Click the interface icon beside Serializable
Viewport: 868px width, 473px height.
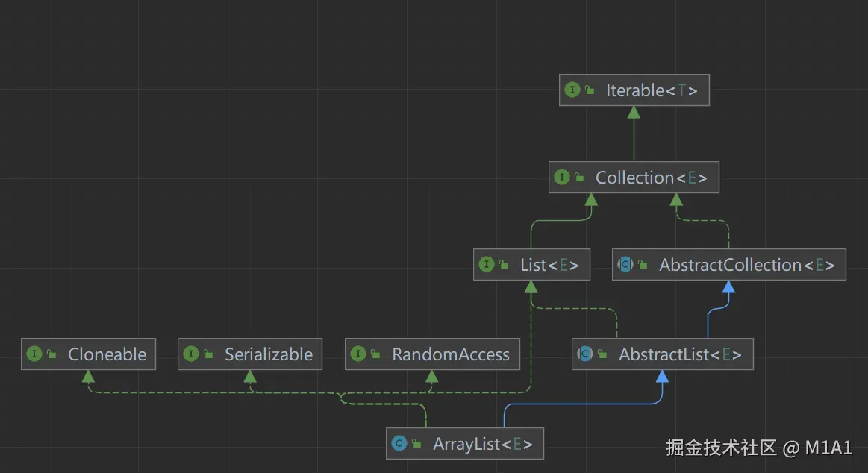191,354
